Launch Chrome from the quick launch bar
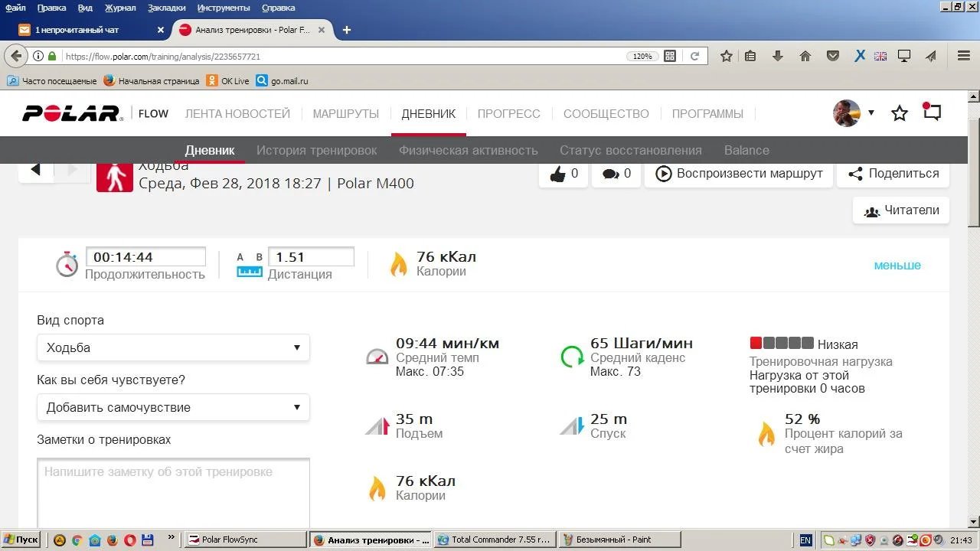Image resolution: width=980 pixels, height=551 pixels. (77, 540)
